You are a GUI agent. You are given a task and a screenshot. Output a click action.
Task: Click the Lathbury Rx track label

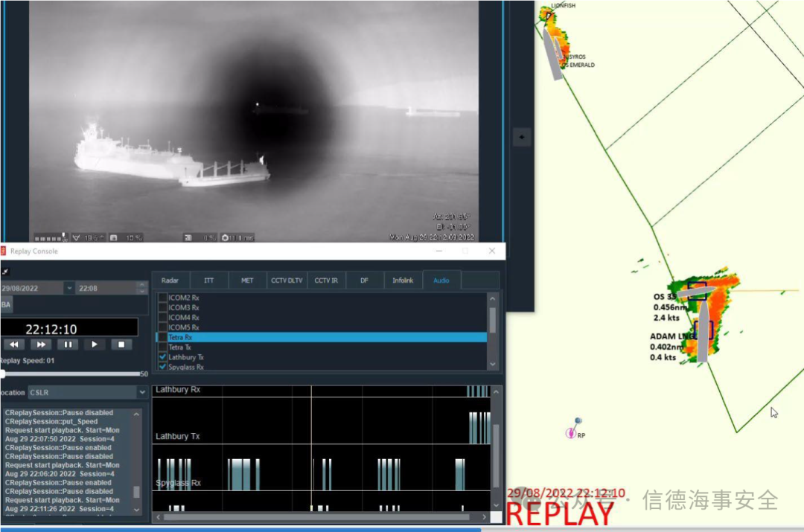click(177, 390)
